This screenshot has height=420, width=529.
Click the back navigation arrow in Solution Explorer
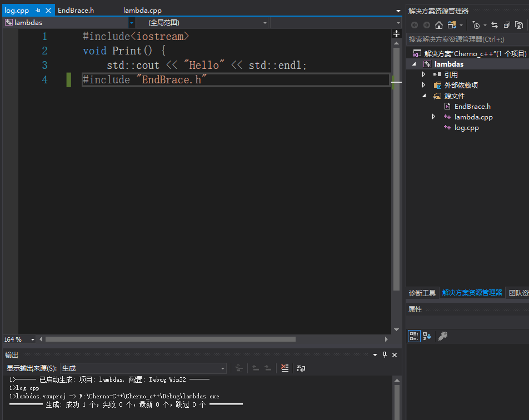pos(415,25)
